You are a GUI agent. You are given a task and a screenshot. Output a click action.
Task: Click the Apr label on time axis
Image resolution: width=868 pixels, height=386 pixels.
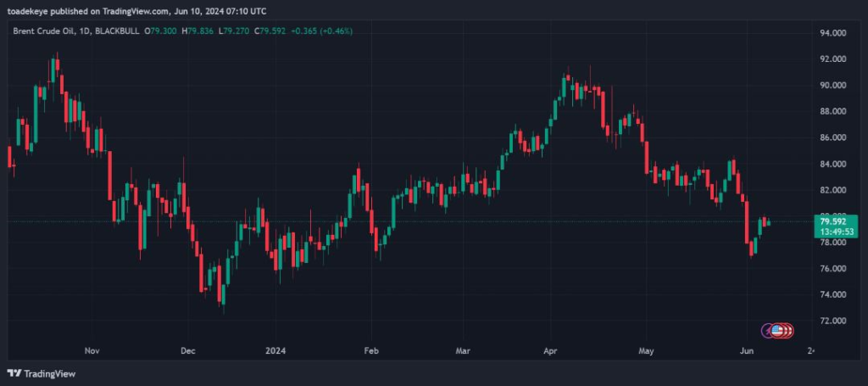[x=551, y=350]
